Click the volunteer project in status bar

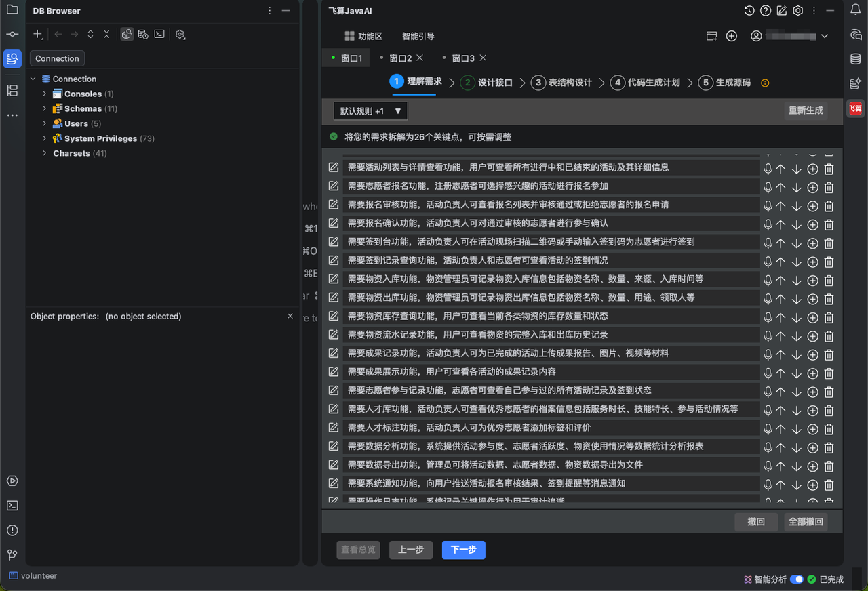tap(33, 575)
